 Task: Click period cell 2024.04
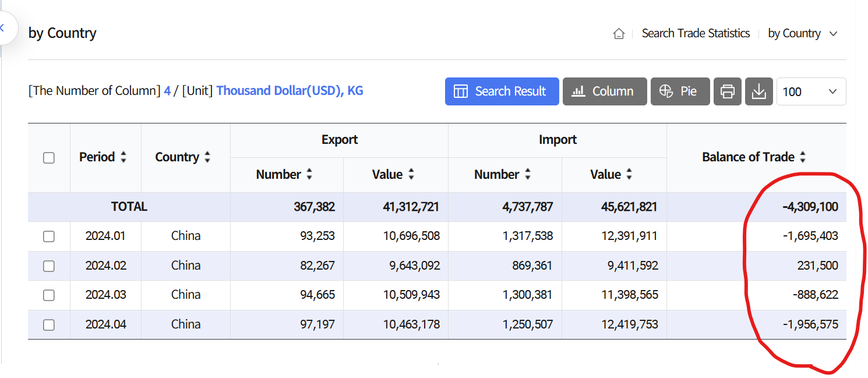[105, 324]
